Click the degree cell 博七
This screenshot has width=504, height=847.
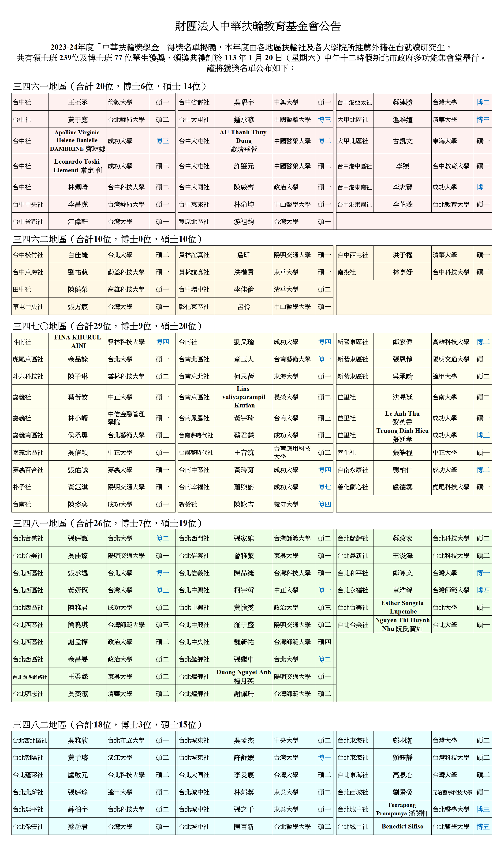pyautogui.click(x=324, y=487)
